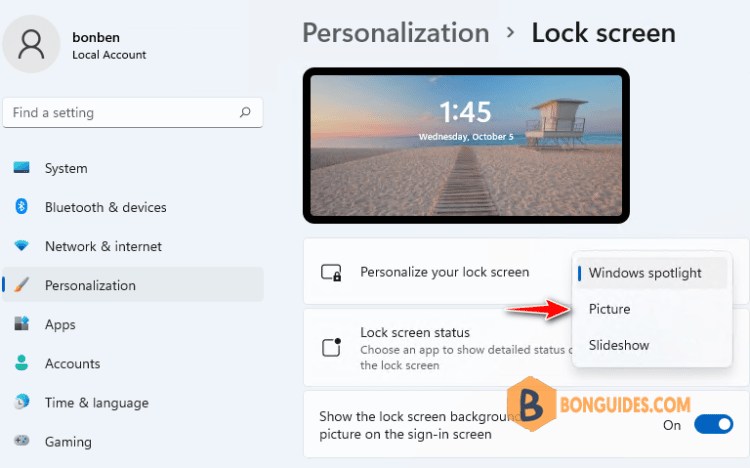Select Windows spotlight from the dropdown

tap(645, 273)
